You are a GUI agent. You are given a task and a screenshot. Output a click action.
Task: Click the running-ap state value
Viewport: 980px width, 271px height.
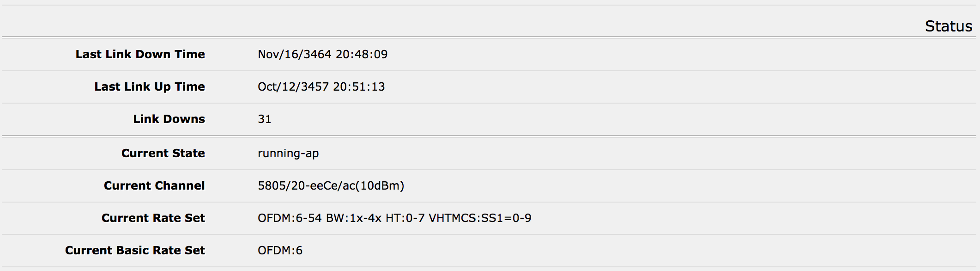point(288,154)
